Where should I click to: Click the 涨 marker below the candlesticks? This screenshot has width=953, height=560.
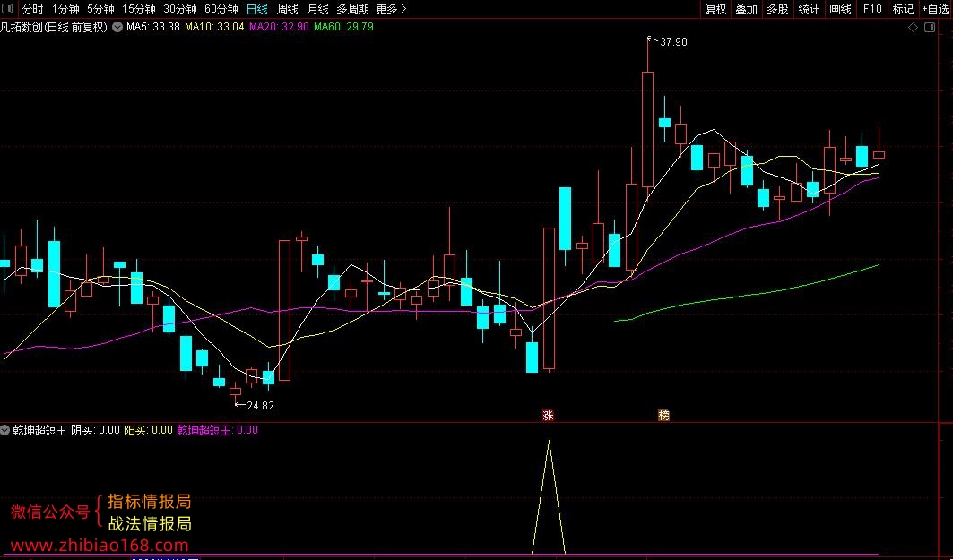coord(548,416)
